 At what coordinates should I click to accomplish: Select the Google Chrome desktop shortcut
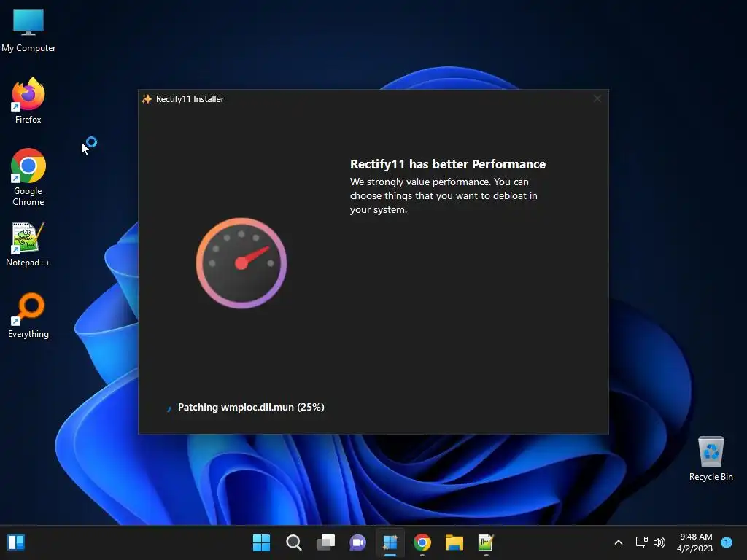(x=28, y=177)
